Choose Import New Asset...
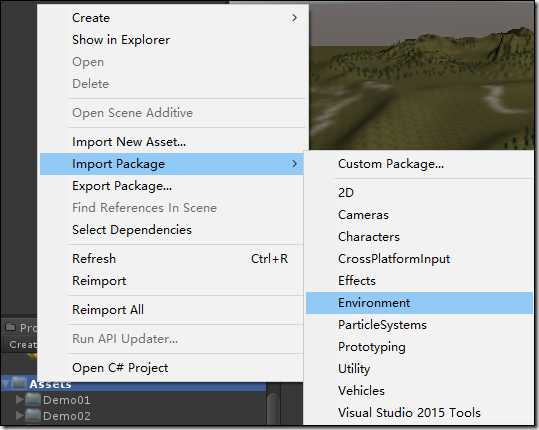The height and width of the screenshot is (430, 539). point(129,142)
